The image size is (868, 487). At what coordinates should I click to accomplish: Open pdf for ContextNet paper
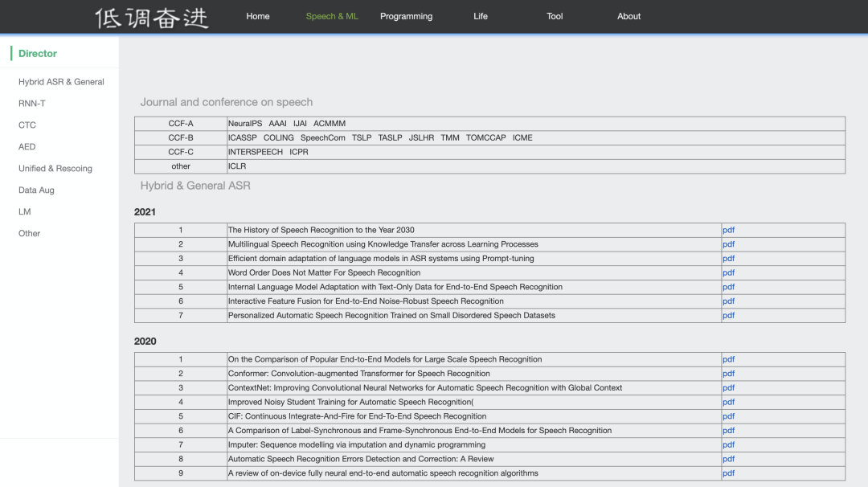tap(728, 388)
